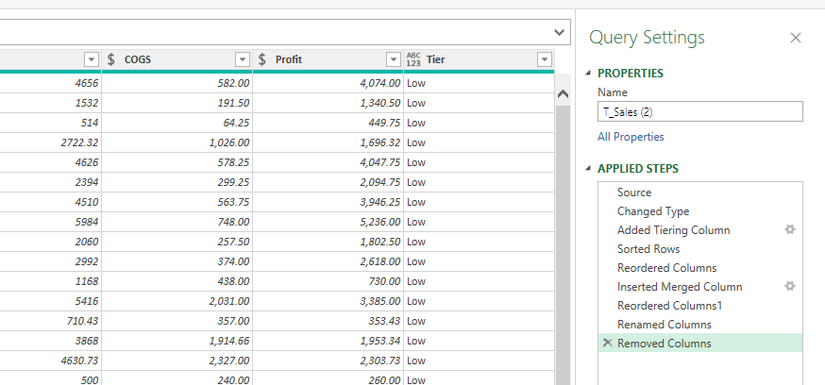
Task: Select the Removed Columns applied step
Action: [x=700, y=343]
